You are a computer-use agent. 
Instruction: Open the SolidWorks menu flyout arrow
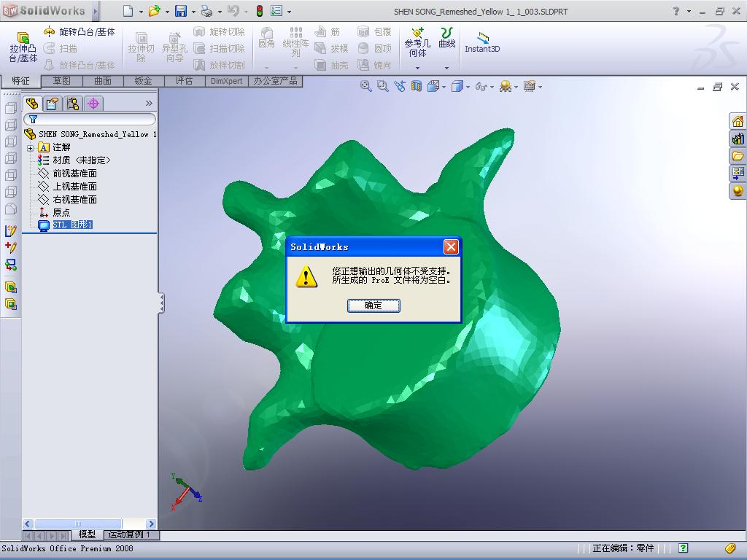(96, 11)
